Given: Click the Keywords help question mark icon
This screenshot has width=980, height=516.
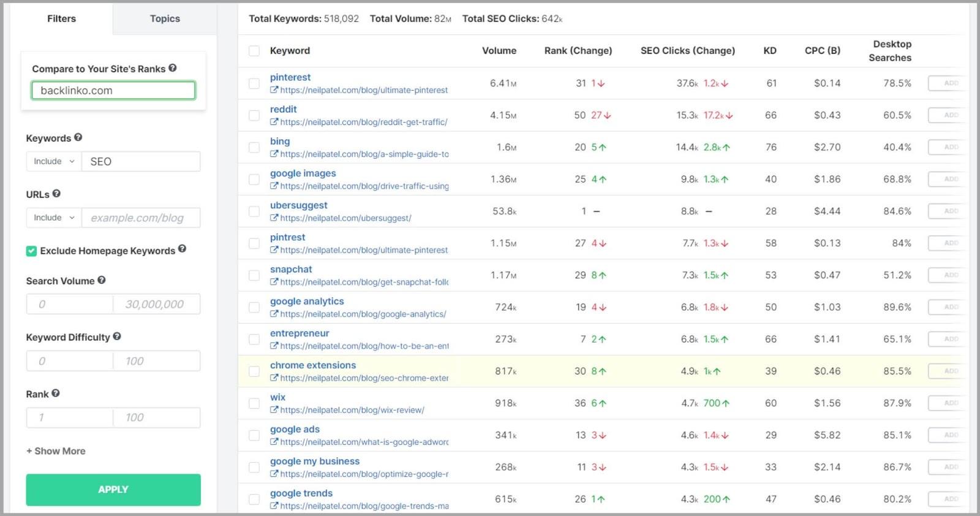Looking at the screenshot, I should point(78,138).
